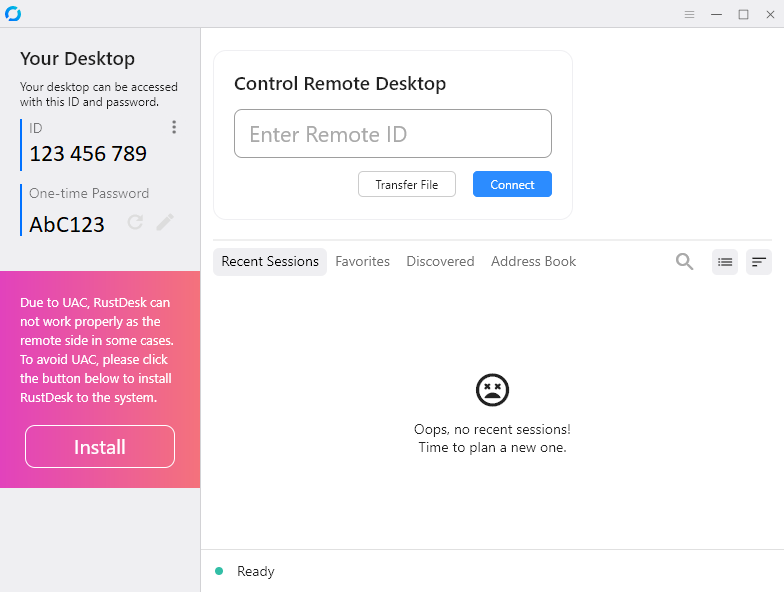The width and height of the screenshot is (784, 592).
Task: Minimize the RustDesk window
Action: [716, 14]
